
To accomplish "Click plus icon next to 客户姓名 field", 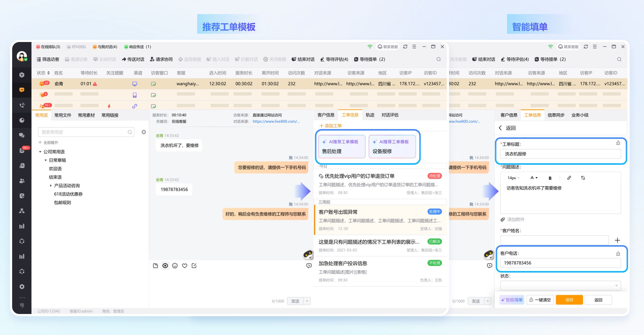I will tap(617, 240).
